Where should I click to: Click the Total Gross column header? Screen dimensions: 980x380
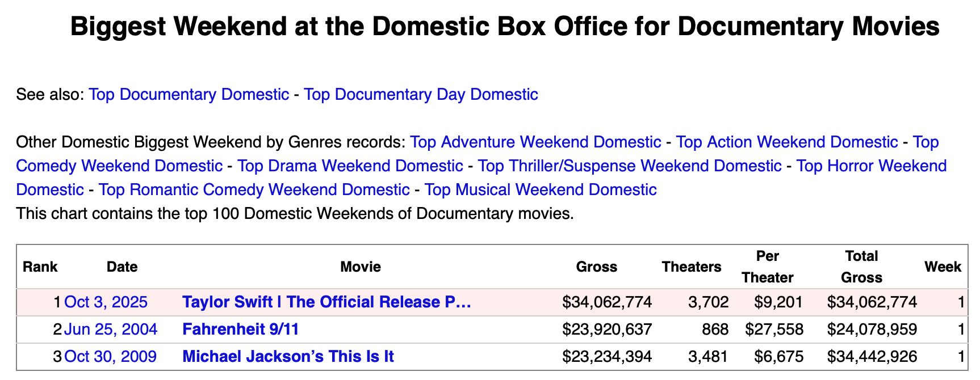[x=861, y=267]
